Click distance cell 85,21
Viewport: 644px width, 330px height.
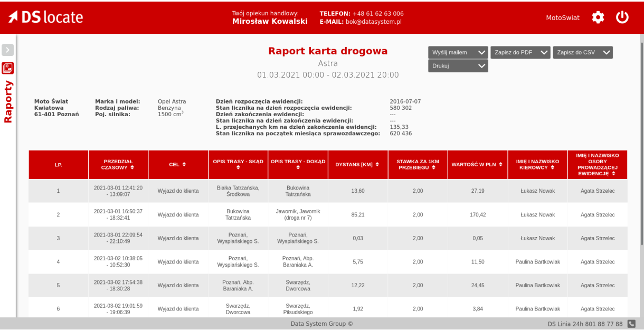tap(358, 215)
